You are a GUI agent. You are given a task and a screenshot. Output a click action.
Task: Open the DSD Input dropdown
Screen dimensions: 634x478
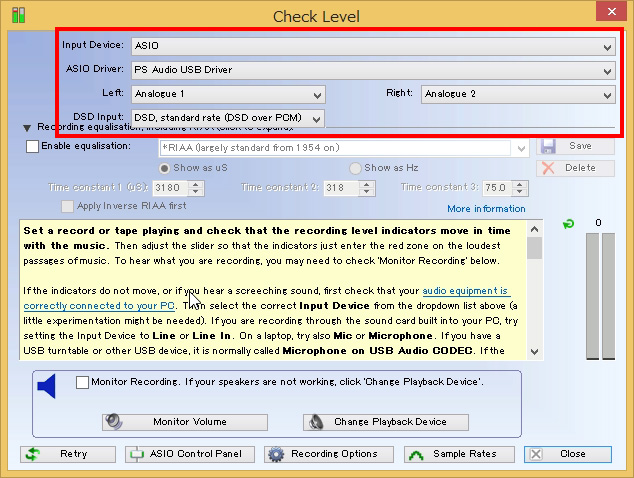[x=227, y=118]
